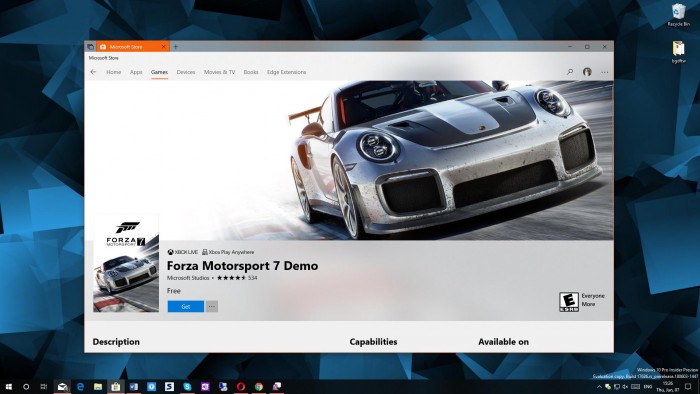700x394 pixels.
Task: Open the Devices section
Action: (186, 72)
